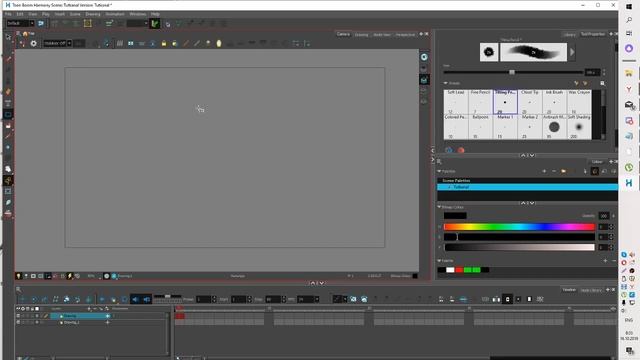
Task: Select the white swatch in Palette
Action: (450, 270)
